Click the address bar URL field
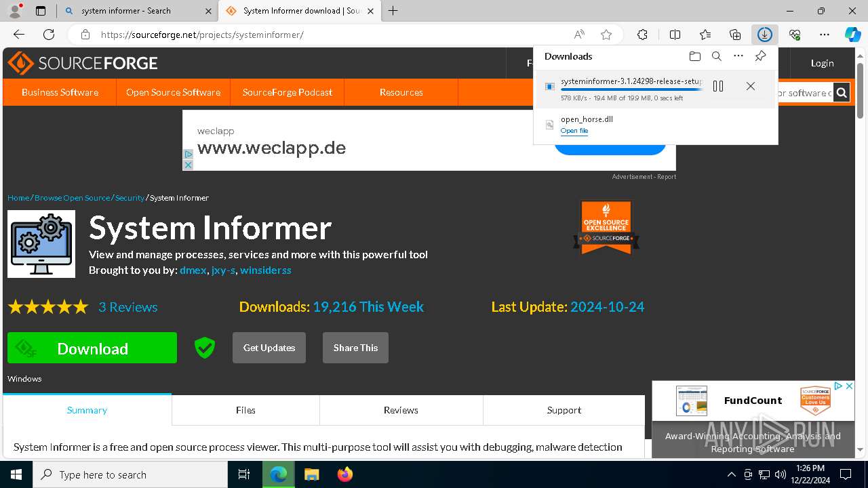 [x=325, y=35]
